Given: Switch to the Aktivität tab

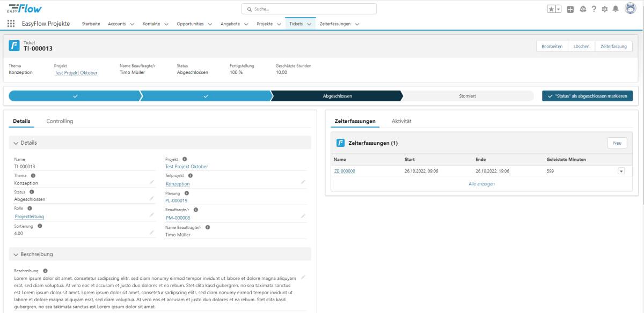Looking at the screenshot, I should coord(401,121).
